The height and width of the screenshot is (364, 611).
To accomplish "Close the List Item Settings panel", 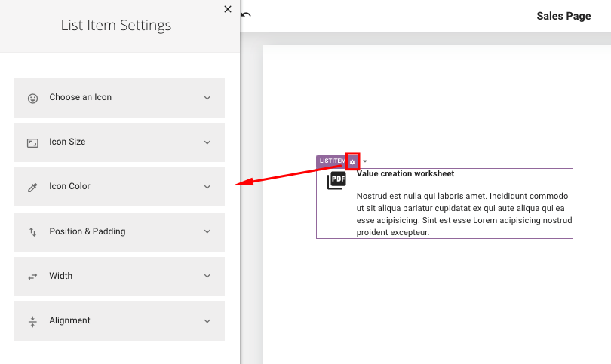I will [x=228, y=9].
